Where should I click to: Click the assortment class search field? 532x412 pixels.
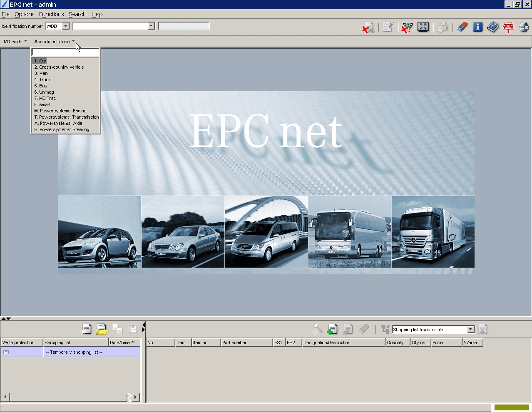66,52
